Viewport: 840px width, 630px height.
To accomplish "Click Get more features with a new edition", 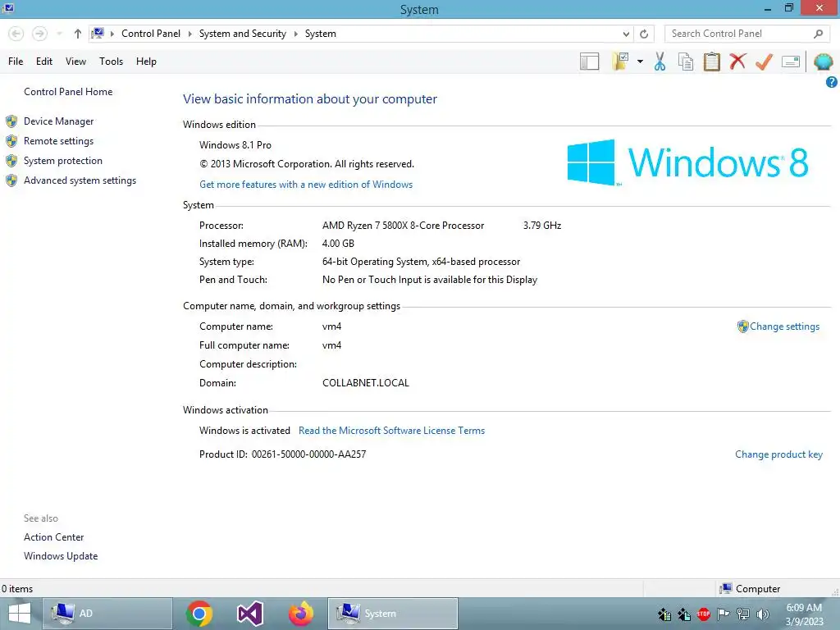I will 306,185.
